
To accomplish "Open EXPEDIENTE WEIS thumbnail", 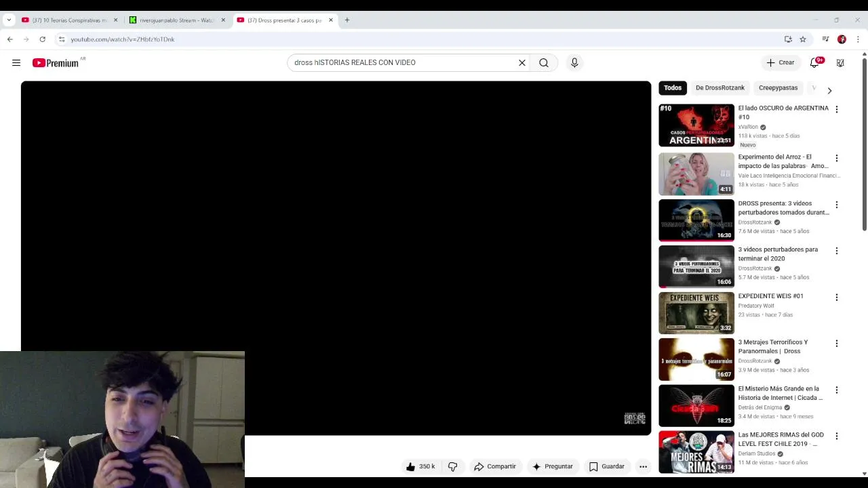I will 696,313.
